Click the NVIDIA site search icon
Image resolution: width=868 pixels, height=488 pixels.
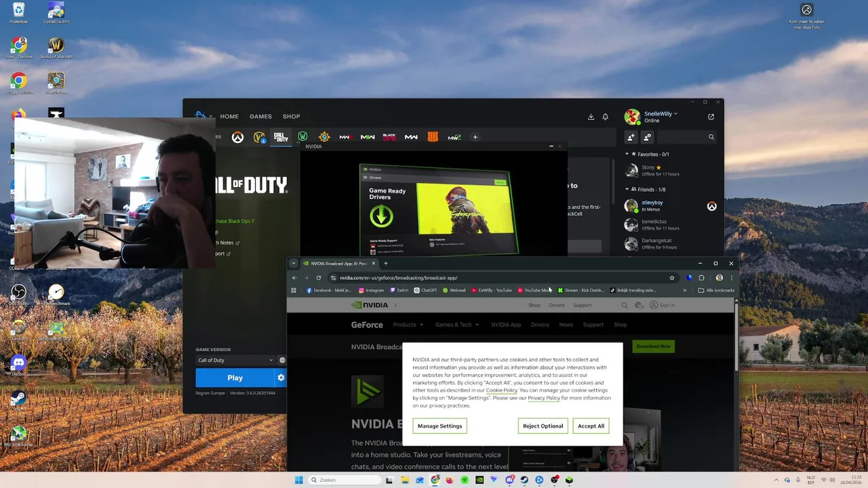(625, 305)
